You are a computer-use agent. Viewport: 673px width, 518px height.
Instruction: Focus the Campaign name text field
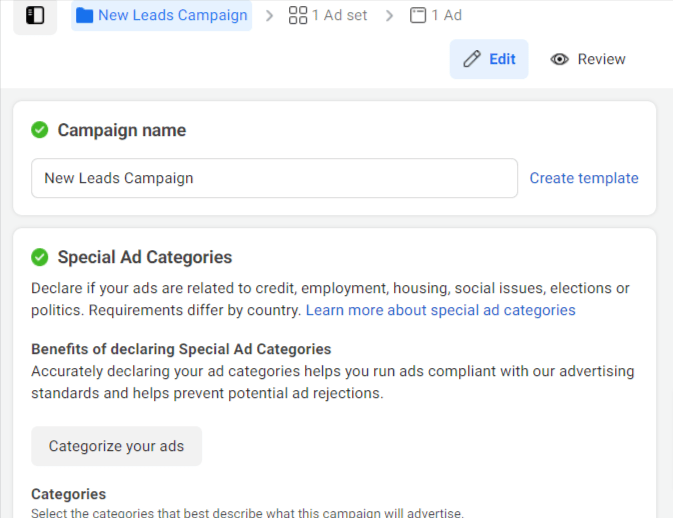tap(274, 178)
